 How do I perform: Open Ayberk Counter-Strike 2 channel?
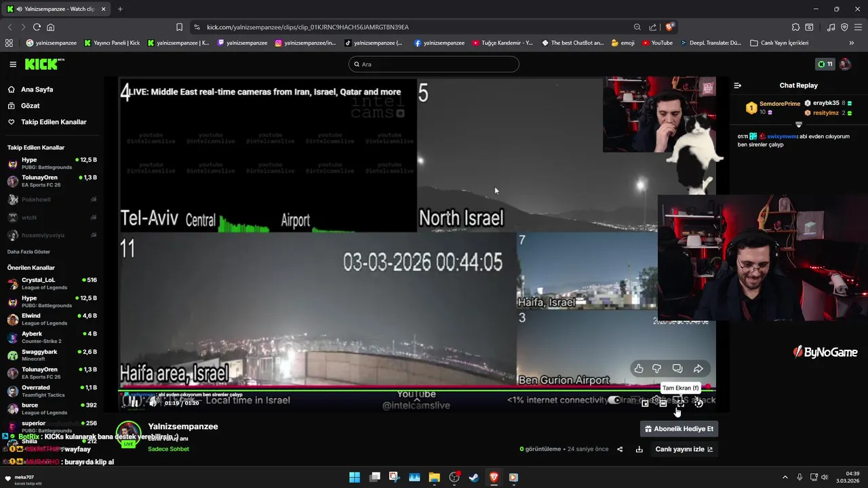[52, 337]
